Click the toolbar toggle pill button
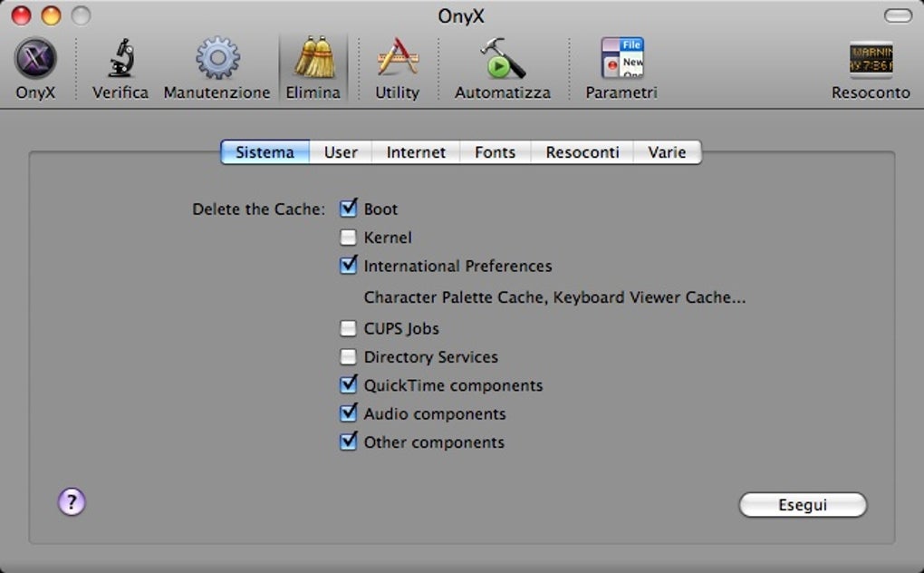Image resolution: width=924 pixels, height=573 pixels. tap(898, 15)
